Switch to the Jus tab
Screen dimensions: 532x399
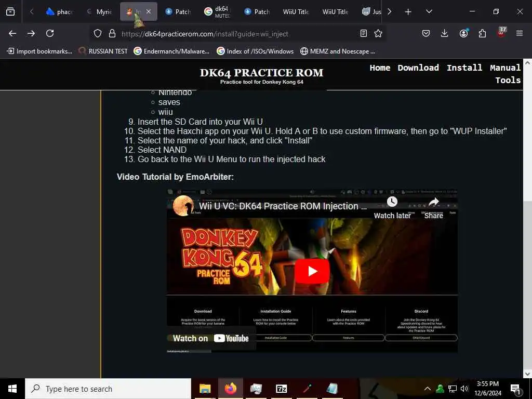371,12
